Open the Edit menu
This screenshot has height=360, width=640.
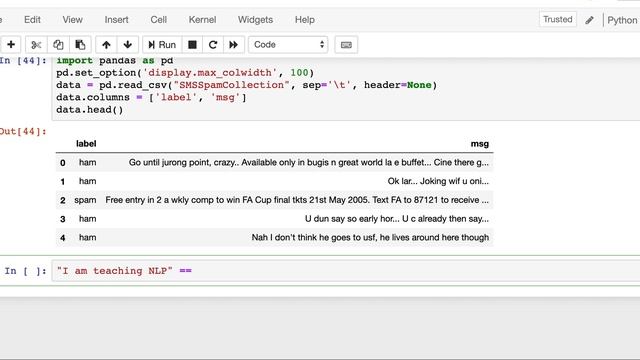[32, 20]
